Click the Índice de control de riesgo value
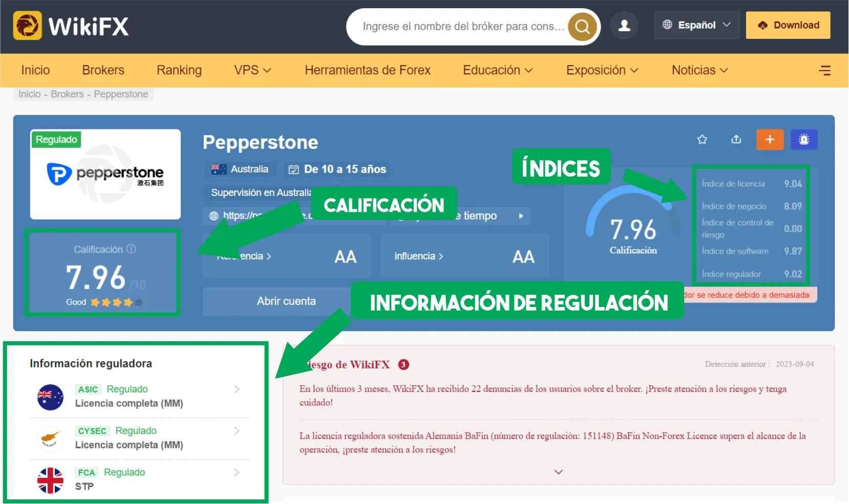Screen dimensions: 849x504 point(793,229)
